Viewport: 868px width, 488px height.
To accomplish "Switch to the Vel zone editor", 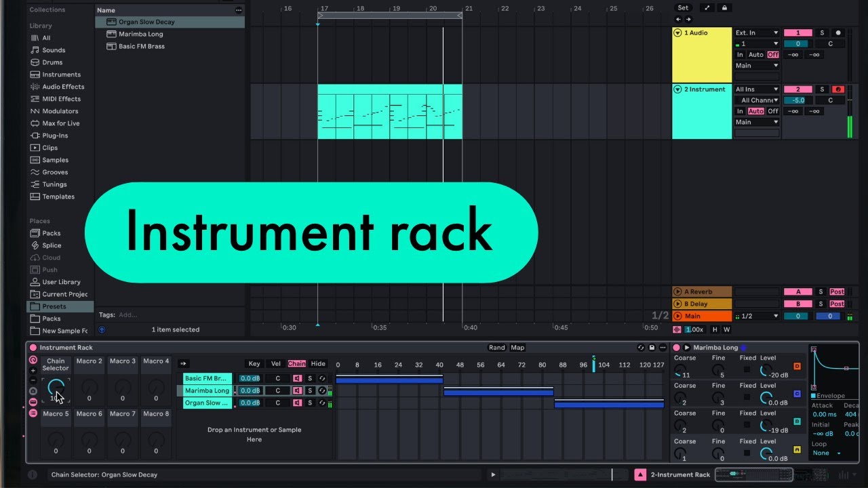I will click(276, 364).
